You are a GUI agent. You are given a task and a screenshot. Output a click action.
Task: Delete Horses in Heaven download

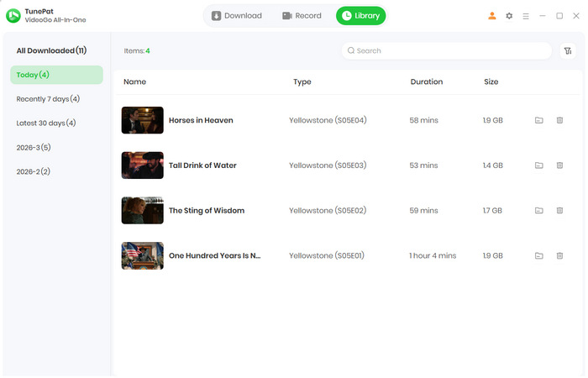[x=559, y=120]
